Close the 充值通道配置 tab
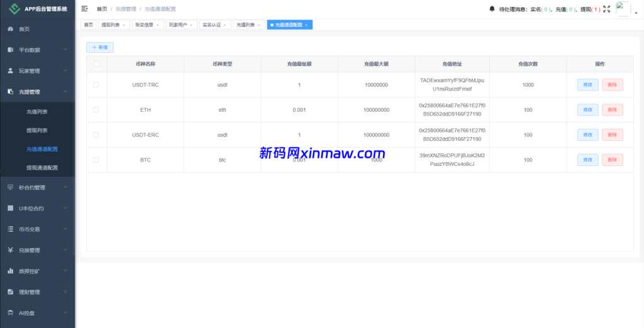The width and height of the screenshot is (644, 328). (x=306, y=25)
